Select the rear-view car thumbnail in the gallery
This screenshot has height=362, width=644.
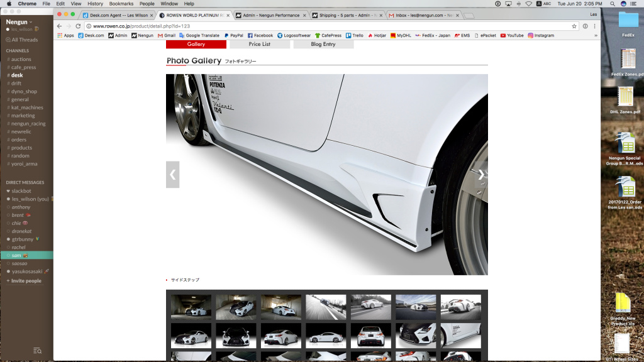pyautogui.click(x=370, y=335)
